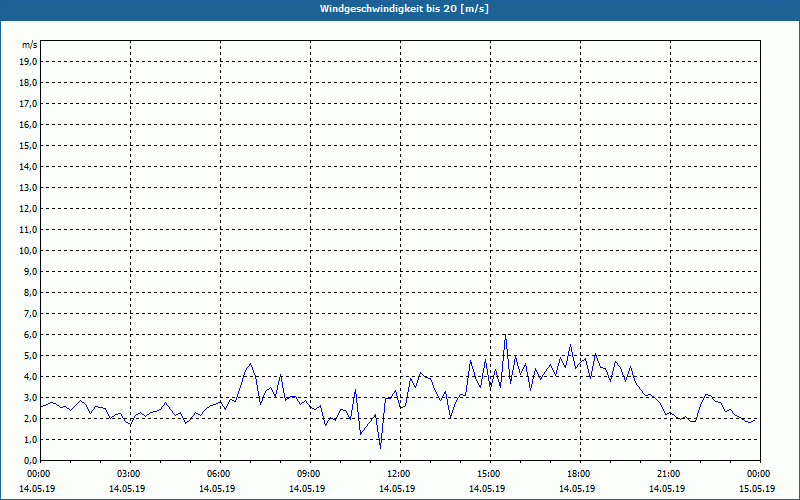Viewport: 800px width, 500px height.
Task: Click the lowest dip before 12:00
Action: (x=381, y=448)
